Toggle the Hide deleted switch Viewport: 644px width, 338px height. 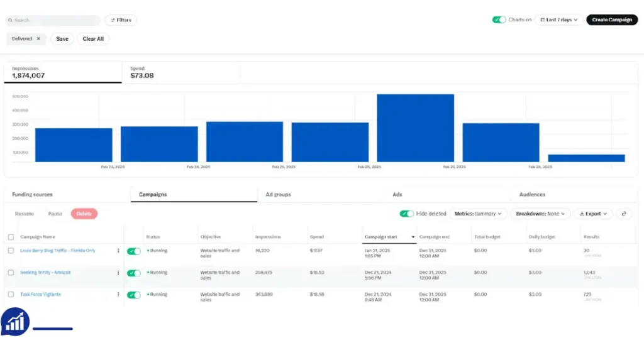[407, 214]
